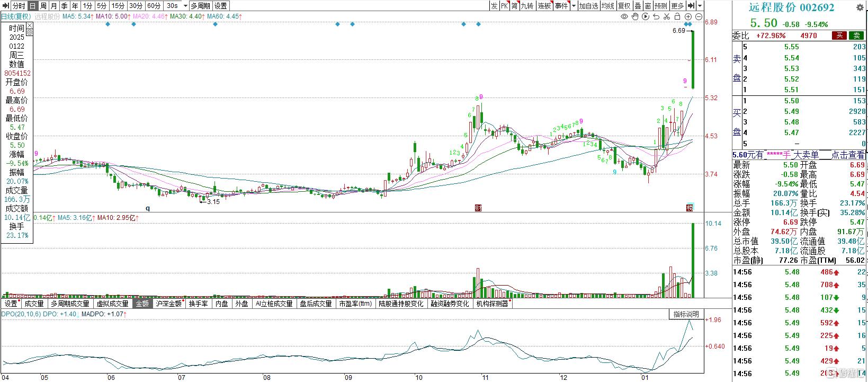Zoom in with the plus circle icon
Image resolution: width=868 pixels, height=382 pixels.
(688, 16)
